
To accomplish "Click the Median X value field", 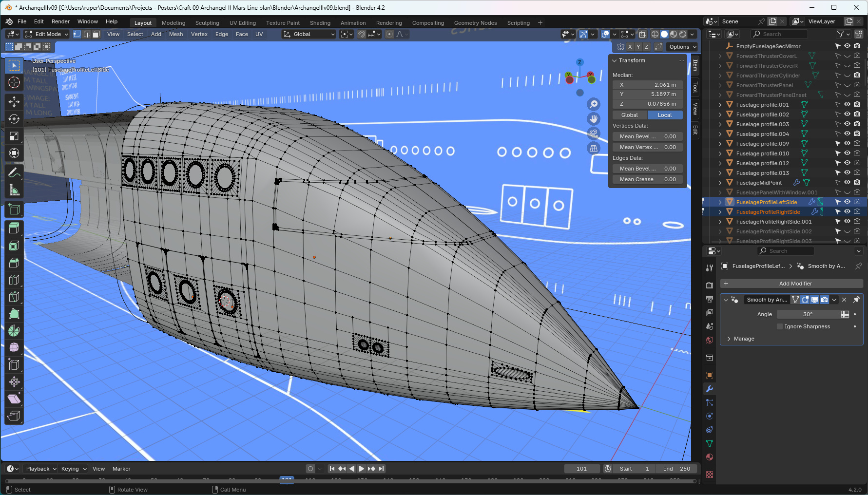I will pyautogui.click(x=648, y=85).
